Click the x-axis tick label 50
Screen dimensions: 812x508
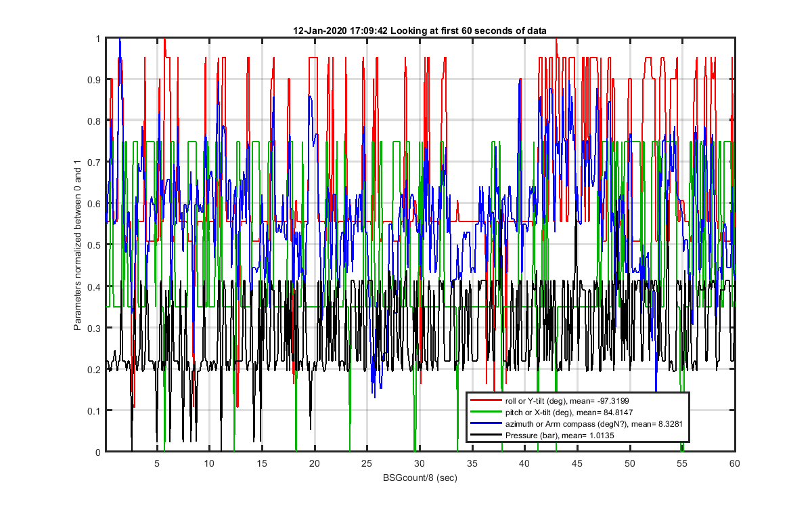pyautogui.click(x=629, y=463)
